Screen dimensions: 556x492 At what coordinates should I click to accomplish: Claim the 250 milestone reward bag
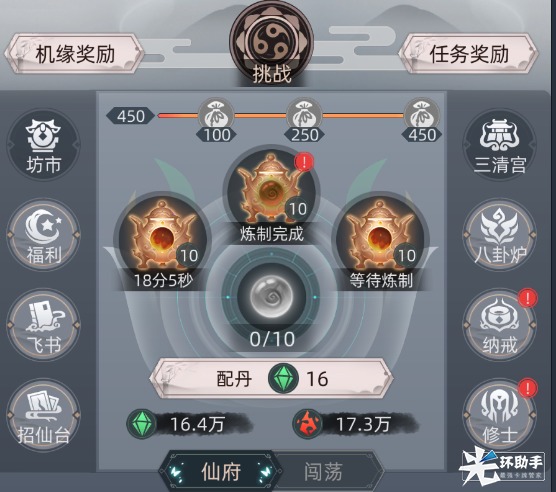click(304, 120)
